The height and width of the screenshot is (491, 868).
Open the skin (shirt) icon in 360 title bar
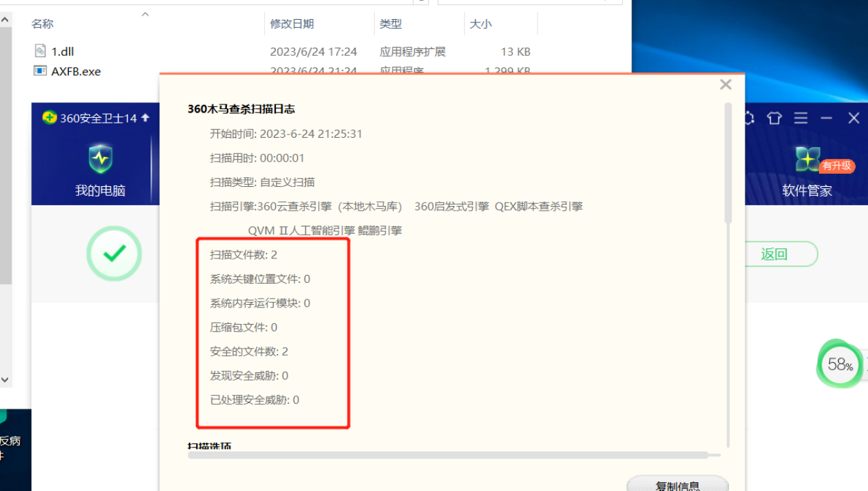(774, 118)
